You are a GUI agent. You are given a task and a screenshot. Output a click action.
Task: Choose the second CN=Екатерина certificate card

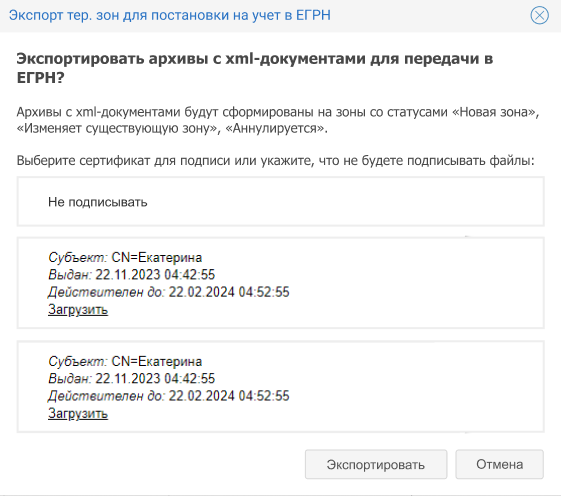[x=280, y=386]
